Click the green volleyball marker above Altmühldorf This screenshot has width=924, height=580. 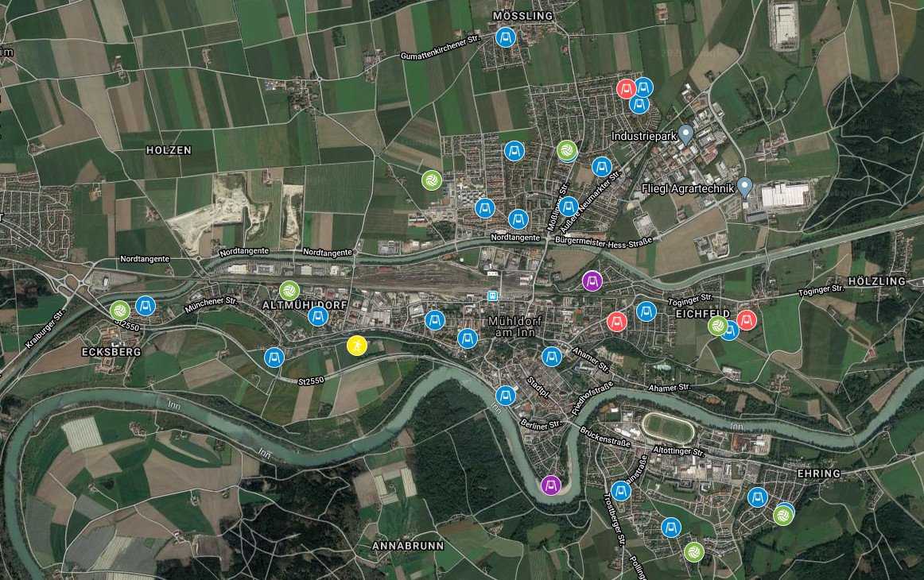289,290
